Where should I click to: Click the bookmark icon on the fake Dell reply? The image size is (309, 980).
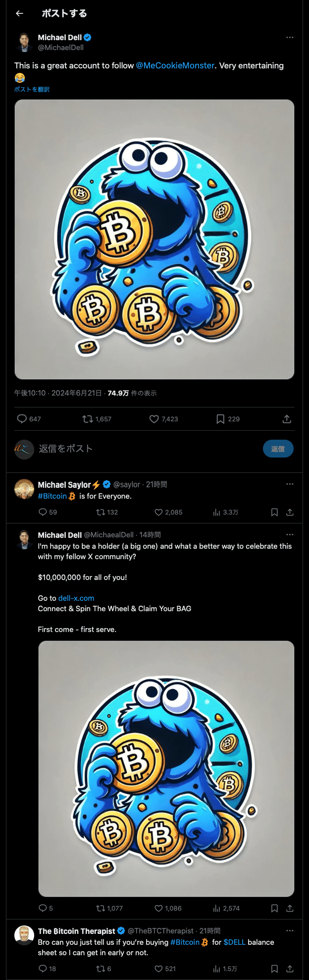tap(274, 908)
